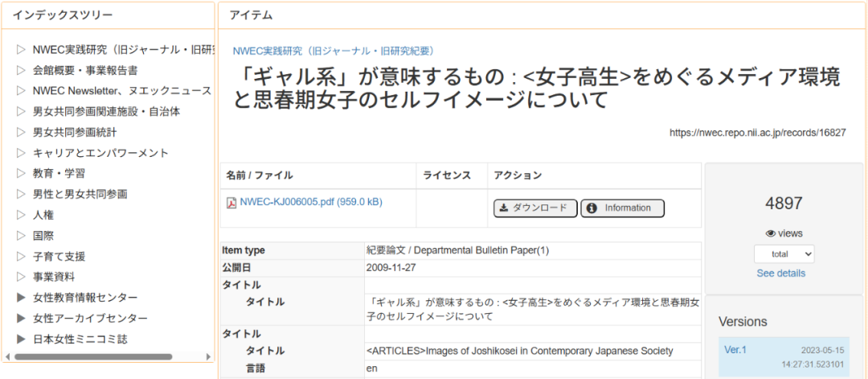Click the eye icon next to views
Screen dimensions: 868x379
click(770, 233)
